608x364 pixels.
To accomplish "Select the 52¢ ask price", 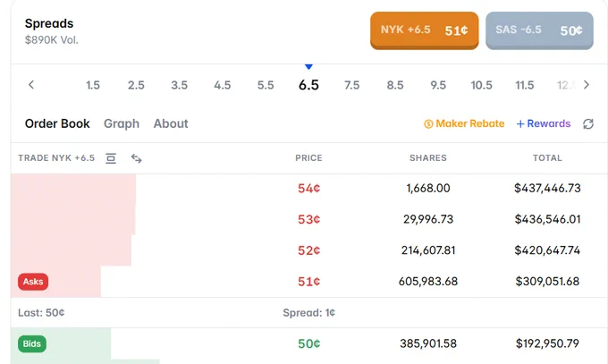I will tap(308, 250).
